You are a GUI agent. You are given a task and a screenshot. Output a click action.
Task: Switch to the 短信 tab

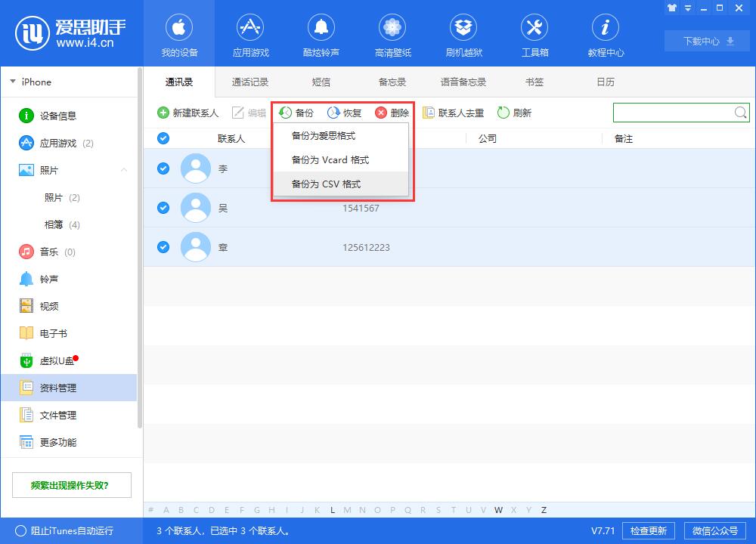point(321,82)
